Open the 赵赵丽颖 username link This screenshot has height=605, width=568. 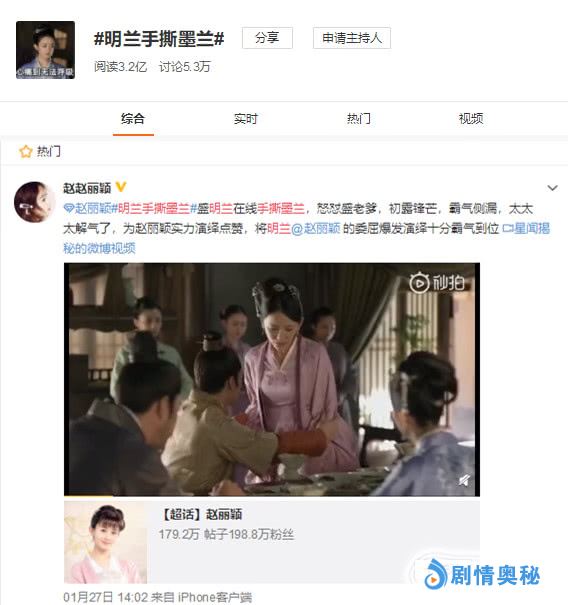87,188
